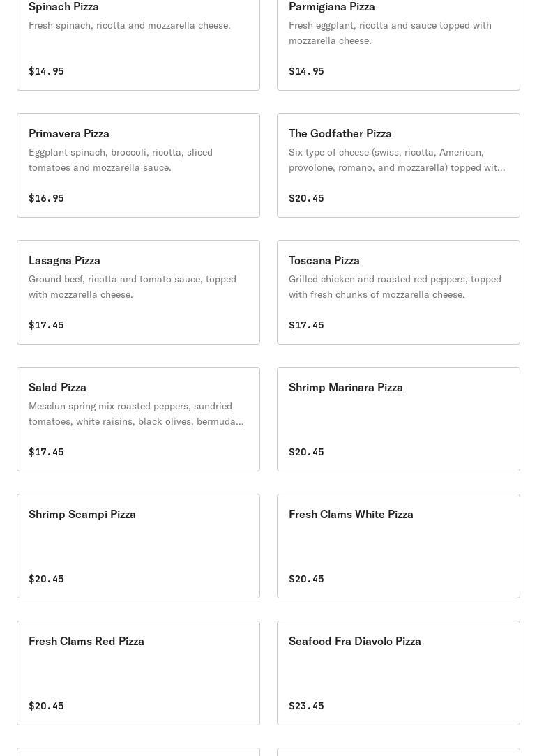Open The Godfather Pizza item
This screenshot has width=537, height=756.
click(398, 165)
